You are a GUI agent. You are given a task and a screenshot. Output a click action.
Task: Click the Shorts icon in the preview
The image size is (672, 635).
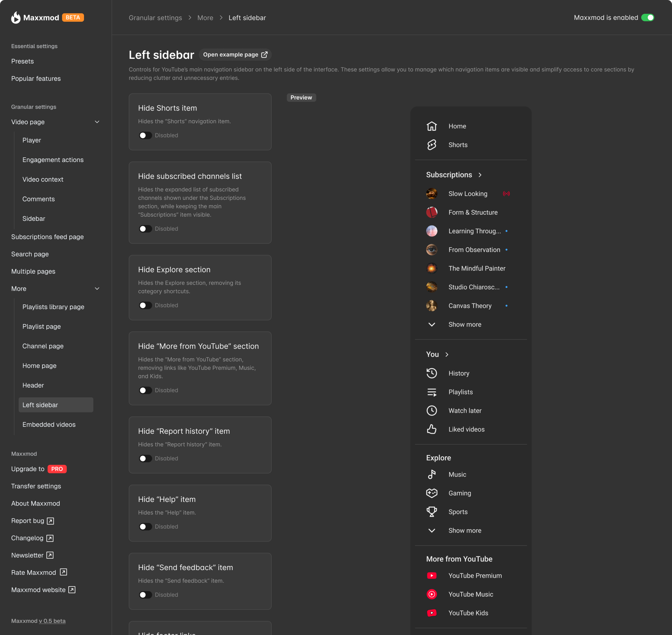pyautogui.click(x=432, y=144)
